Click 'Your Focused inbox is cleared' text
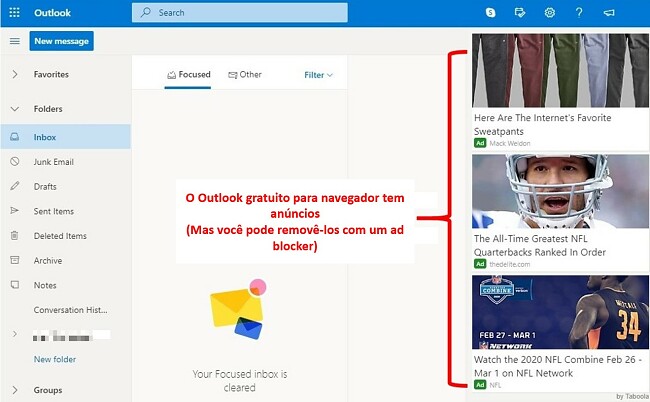Image resolution: width=650 pixels, height=402 pixels. pos(240,380)
